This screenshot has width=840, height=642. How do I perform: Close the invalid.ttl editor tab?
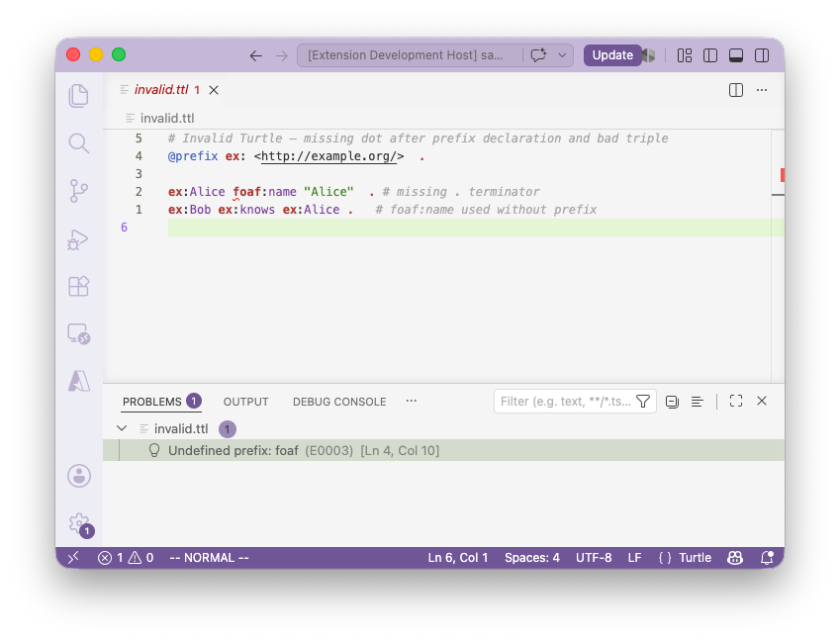214,90
